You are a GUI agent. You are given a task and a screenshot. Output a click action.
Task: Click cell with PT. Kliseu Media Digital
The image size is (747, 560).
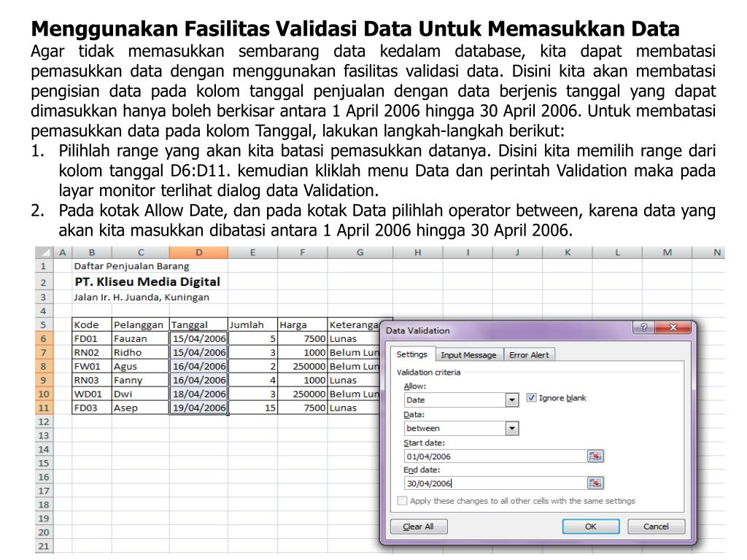point(147,282)
